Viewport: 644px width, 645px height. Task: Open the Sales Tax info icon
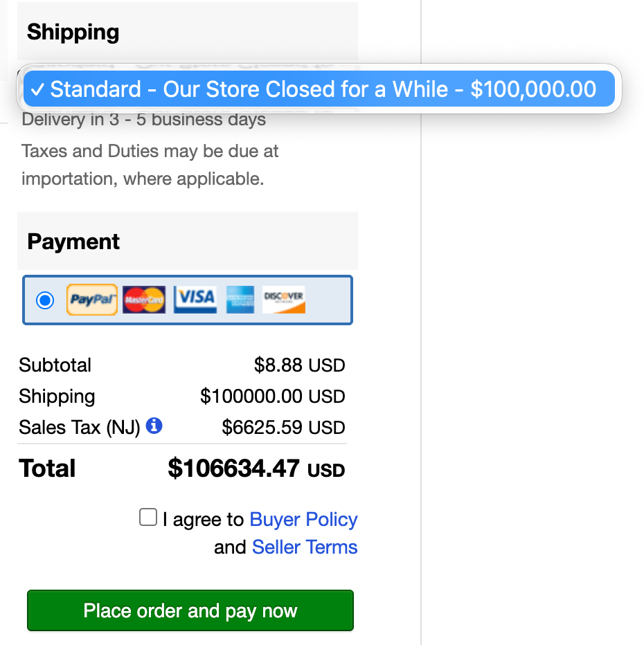tap(154, 426)
